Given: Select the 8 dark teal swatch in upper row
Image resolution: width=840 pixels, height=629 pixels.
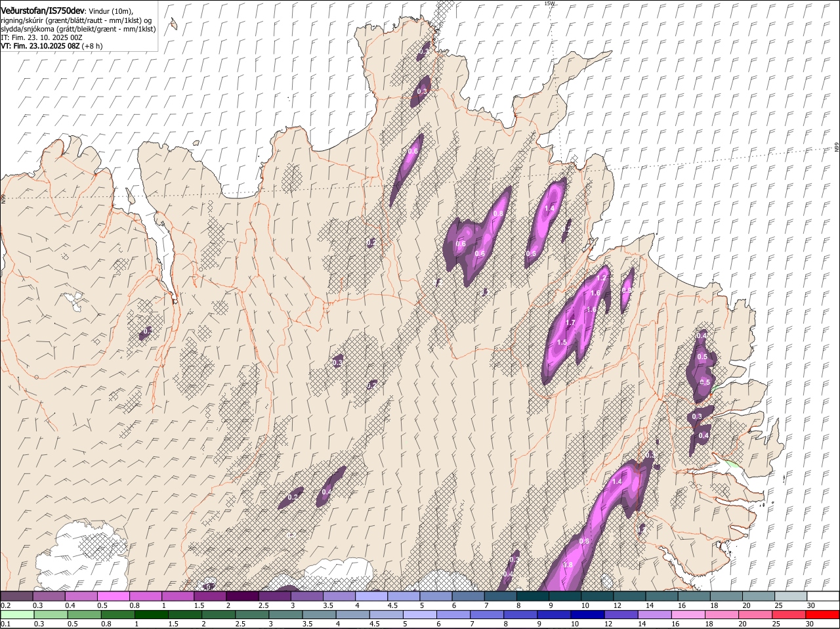Looking at the screenshot, I should tap(532, 596).
